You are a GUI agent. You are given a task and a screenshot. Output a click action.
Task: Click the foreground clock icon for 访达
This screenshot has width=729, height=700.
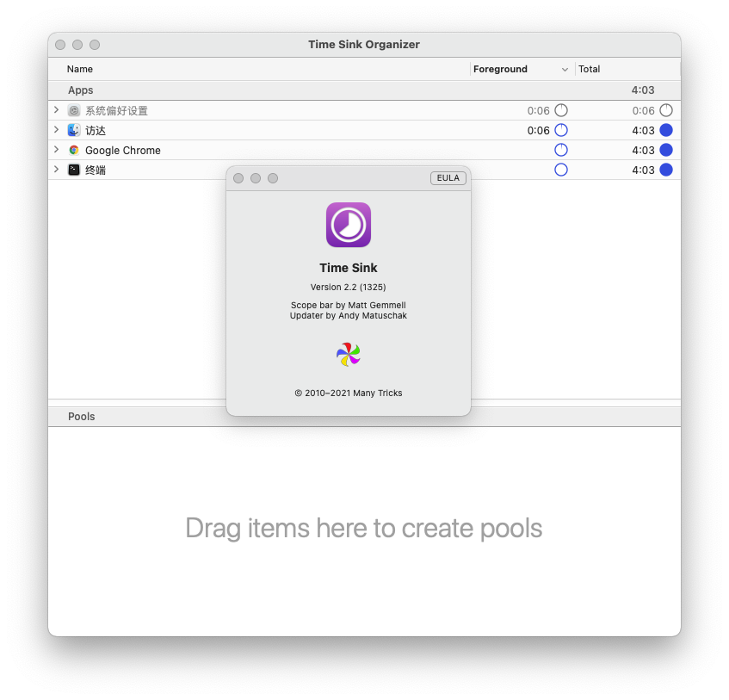561,130
